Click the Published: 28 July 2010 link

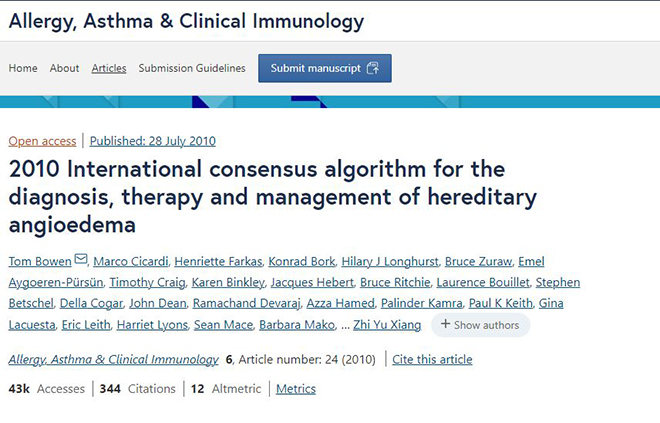pyautogui.click(x=153, y=141)
